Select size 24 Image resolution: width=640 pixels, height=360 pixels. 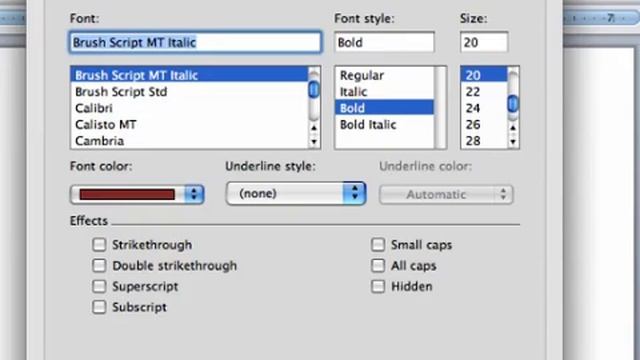tap(484, 108)
